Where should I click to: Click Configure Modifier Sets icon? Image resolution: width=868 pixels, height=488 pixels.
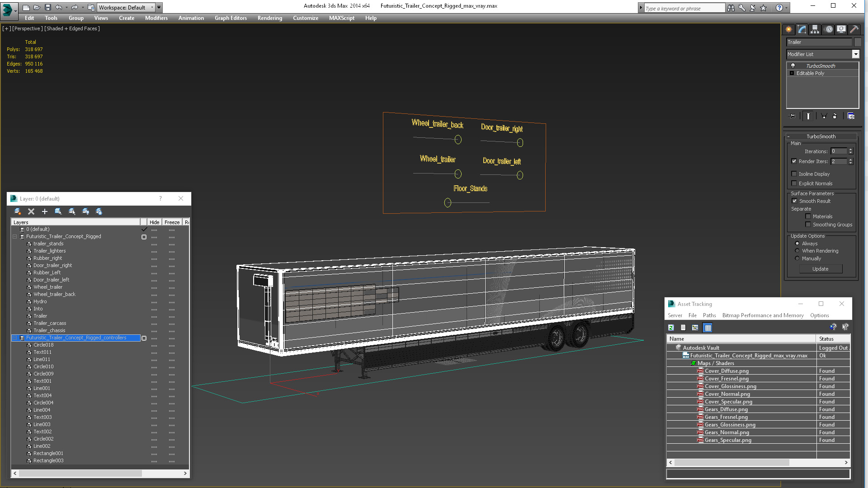click(851, 116)
